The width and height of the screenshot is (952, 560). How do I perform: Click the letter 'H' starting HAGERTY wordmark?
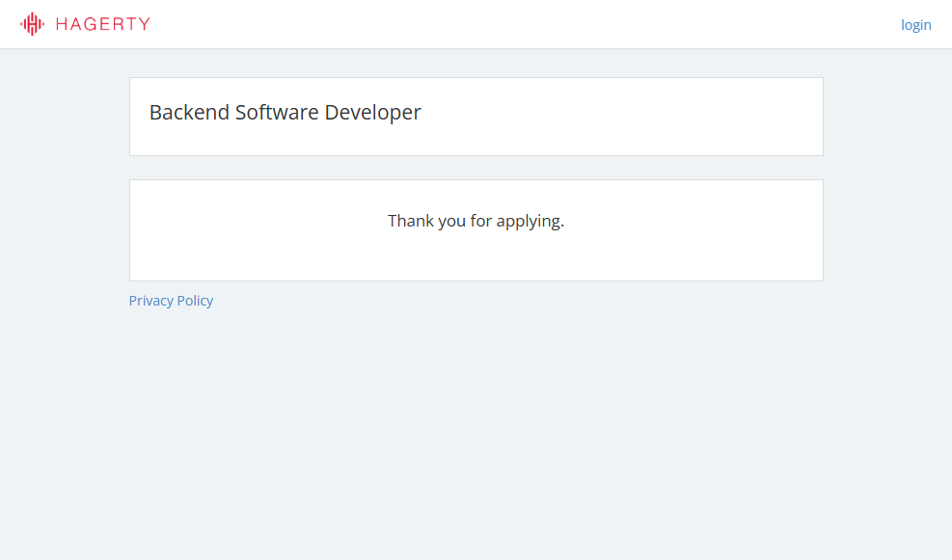tap(62, 24)
